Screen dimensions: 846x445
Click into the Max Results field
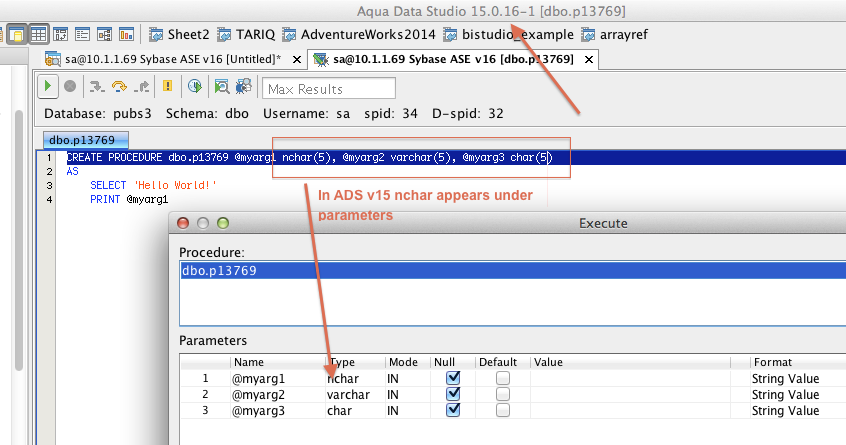[329, 88]
